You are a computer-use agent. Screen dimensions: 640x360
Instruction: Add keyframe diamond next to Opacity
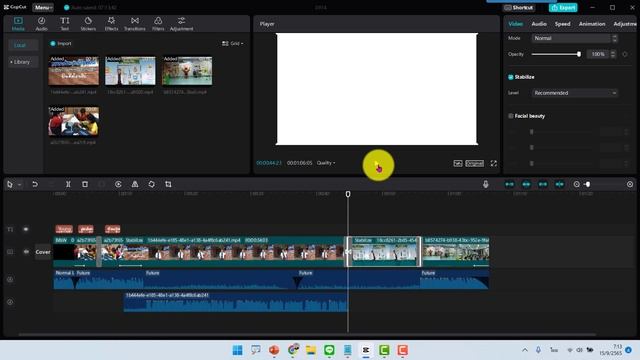[624, 54]
